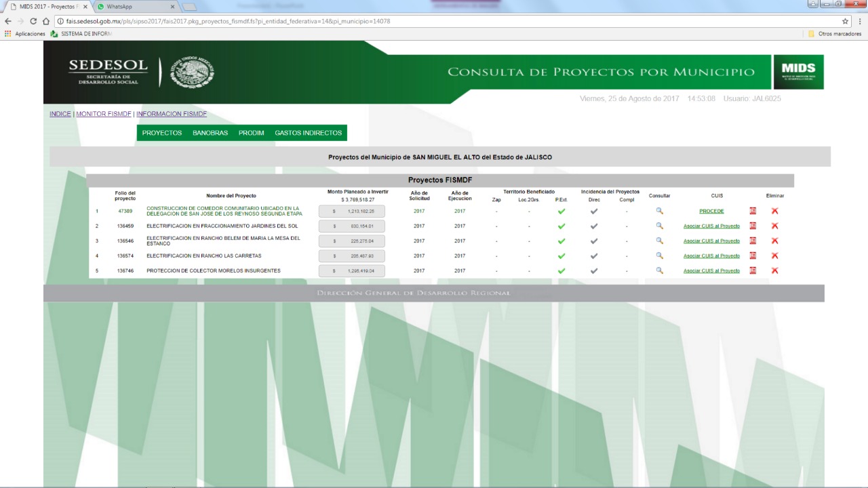Asociar CUIS al Proyecto for 136574
868x488 pixels.
point(711,256)
